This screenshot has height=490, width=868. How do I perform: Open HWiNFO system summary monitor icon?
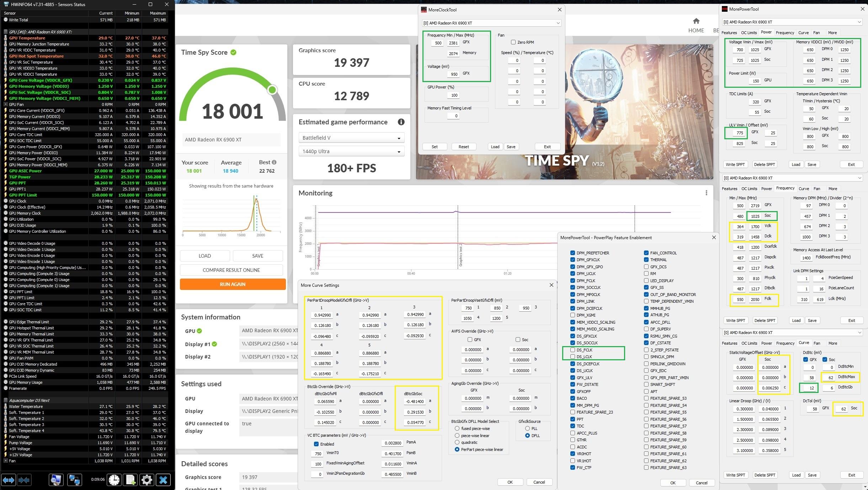(x=56, y=480)
